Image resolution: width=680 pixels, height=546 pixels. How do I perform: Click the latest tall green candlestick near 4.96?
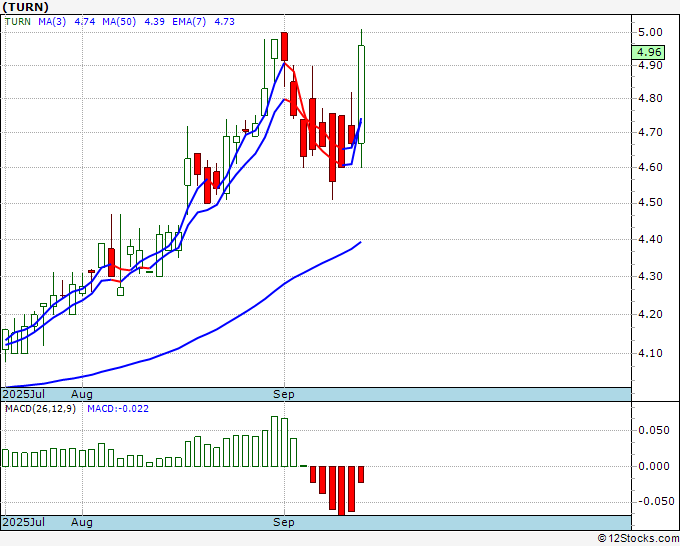[361, 95]
